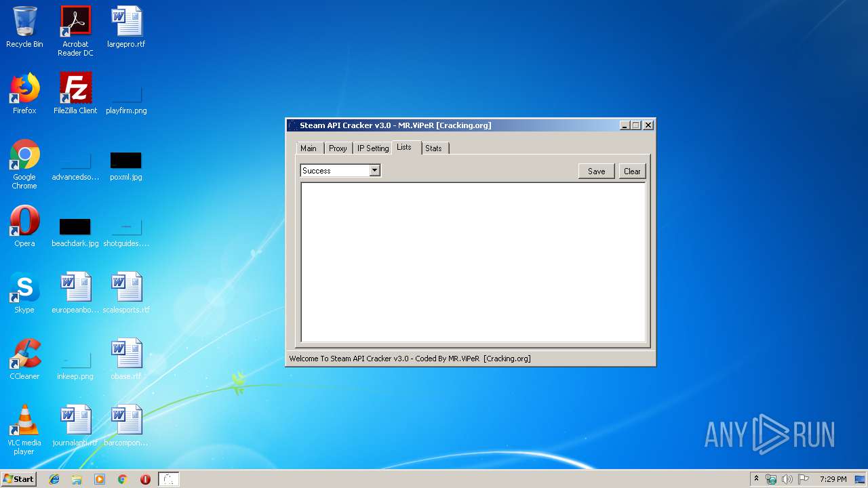This screenshot has width=868, height=488.
Task: Select the CCleaner desktop shortcut
Action: (x=24, y=359)
